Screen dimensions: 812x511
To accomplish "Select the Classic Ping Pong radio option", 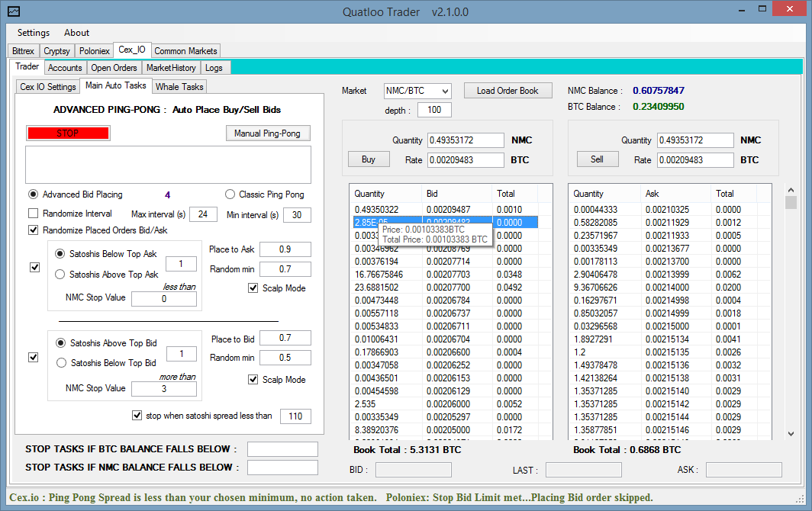I will click(x=230, y=194).
